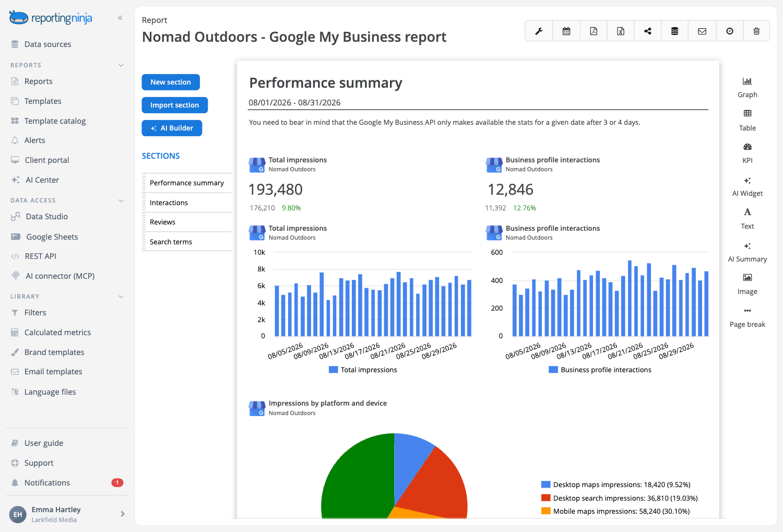The width and height of the screenshot is (783, 532).
Task: Send report by email envelope icon
Action: point(702,31)
